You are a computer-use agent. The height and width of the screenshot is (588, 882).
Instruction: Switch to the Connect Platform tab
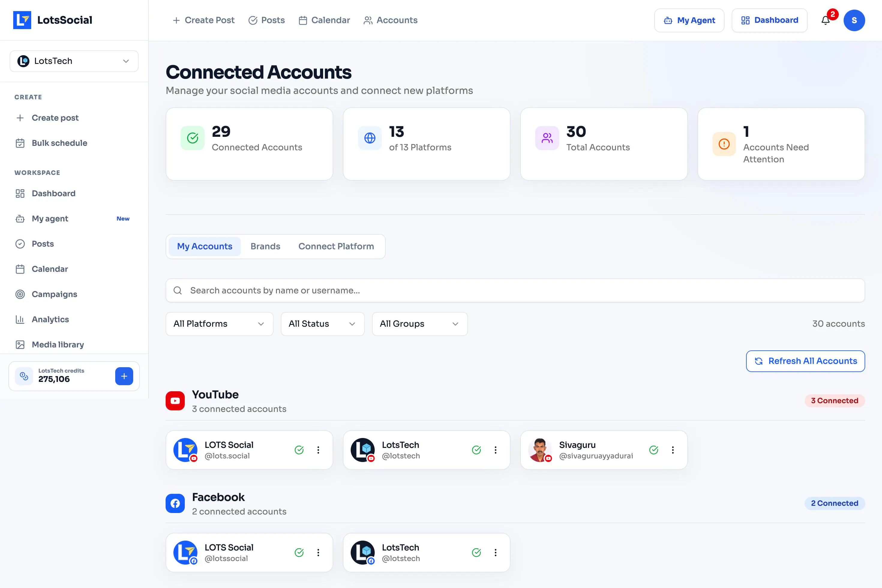pyautogui.click(x=336, y=246)
